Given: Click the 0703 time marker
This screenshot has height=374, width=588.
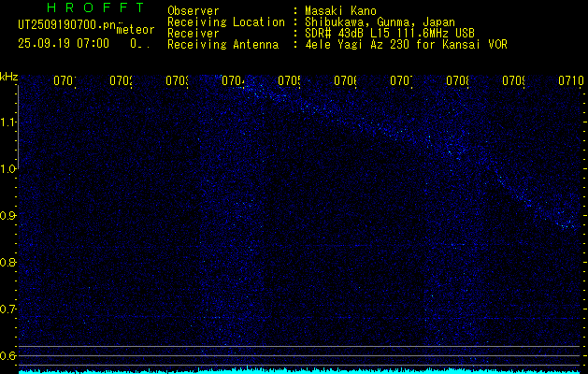Looking at the screenshot, I should pyautogui.click(x=177, y=80).
